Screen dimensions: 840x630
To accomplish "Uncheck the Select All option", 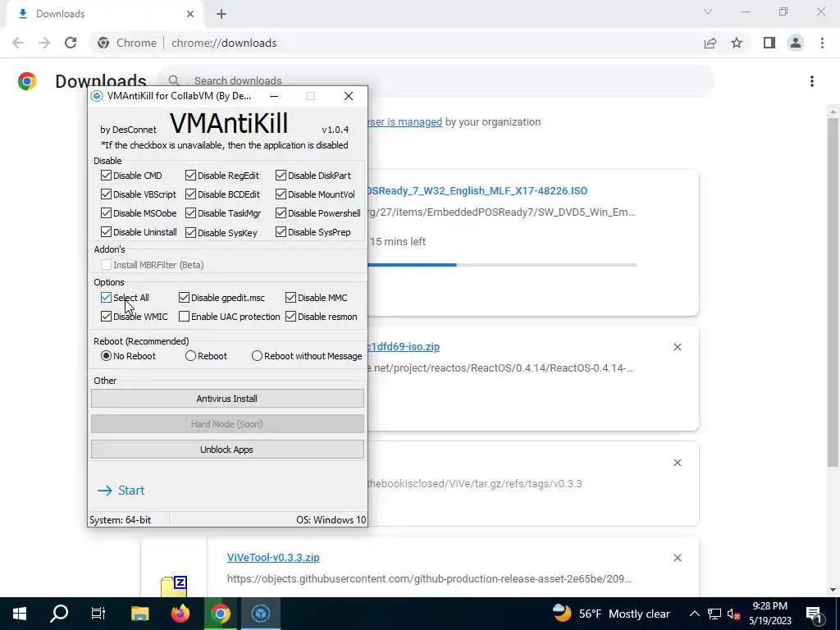I will click(x=106, y=297).
